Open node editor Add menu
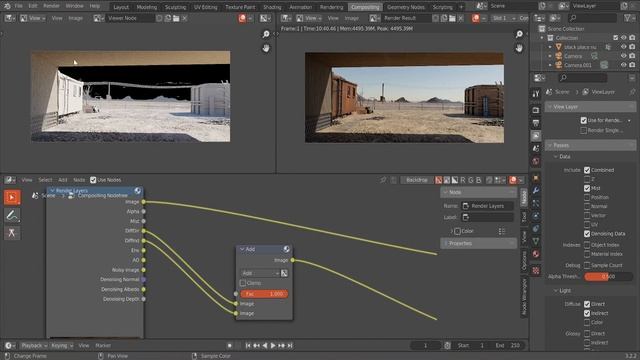Image resolution: width=640 pixels, height=360 pixels. pyautogui.click(x=62, y=180)
